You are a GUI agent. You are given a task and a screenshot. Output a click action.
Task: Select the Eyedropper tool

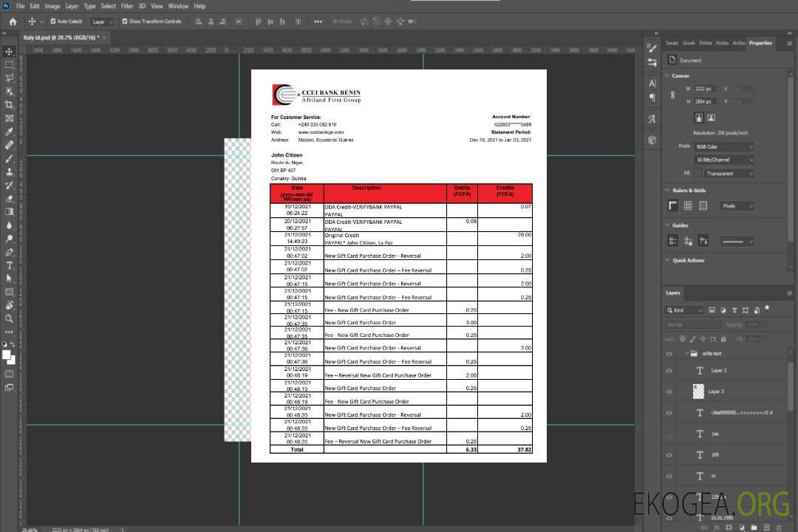click(9, 132)
